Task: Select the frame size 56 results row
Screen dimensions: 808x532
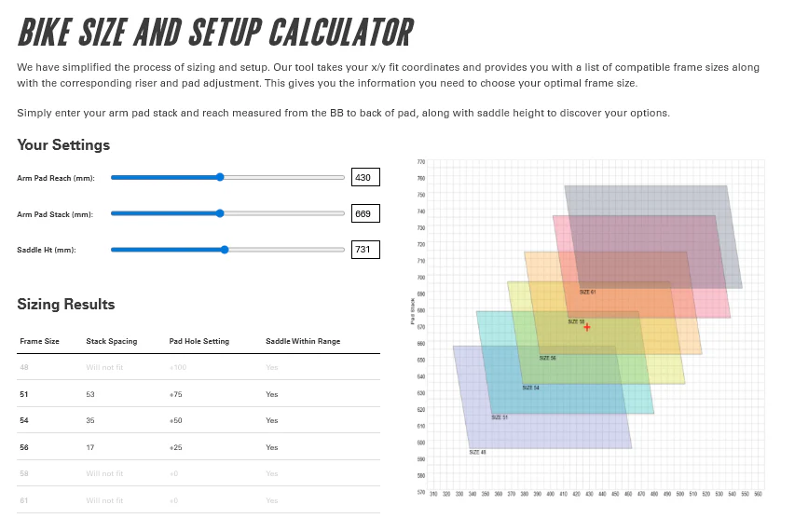Action: click(x=199, y=447)
